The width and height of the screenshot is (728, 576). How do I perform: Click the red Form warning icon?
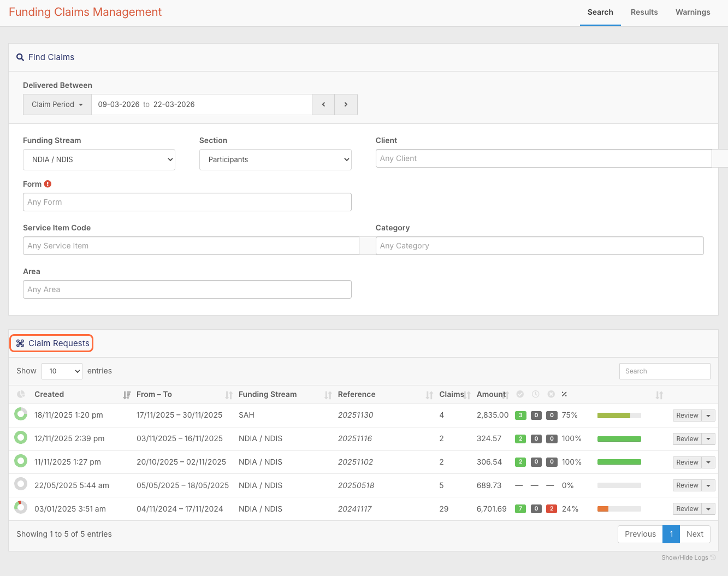click(48, 184)
